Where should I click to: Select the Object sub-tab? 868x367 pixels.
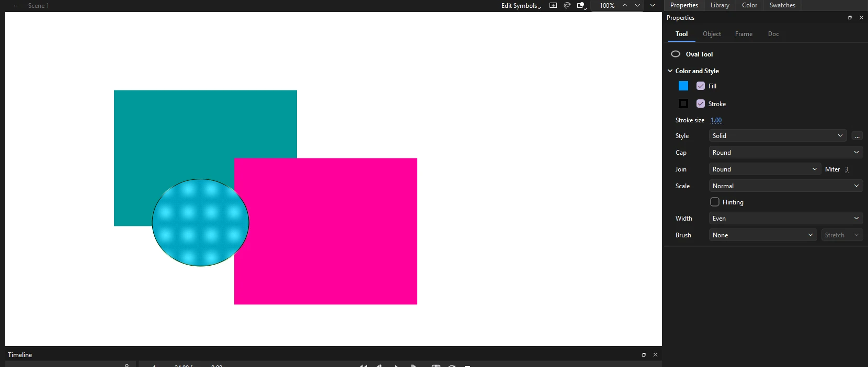tap(712, 34)
